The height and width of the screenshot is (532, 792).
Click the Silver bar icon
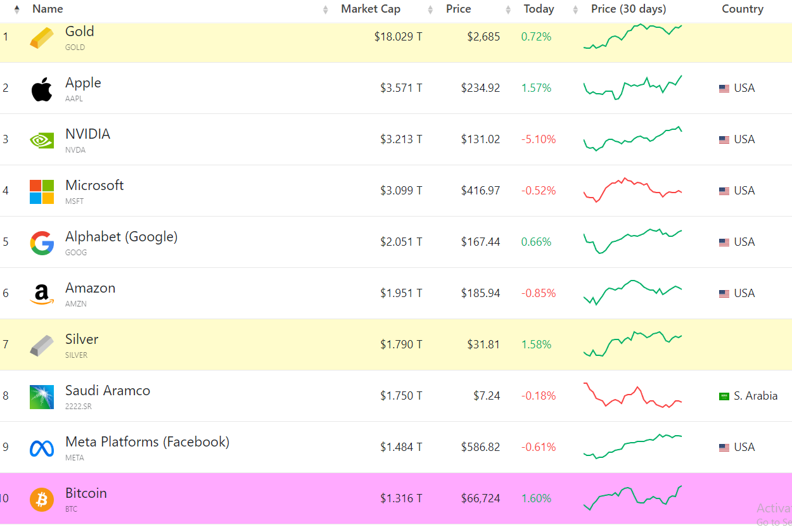coord(42,346)
